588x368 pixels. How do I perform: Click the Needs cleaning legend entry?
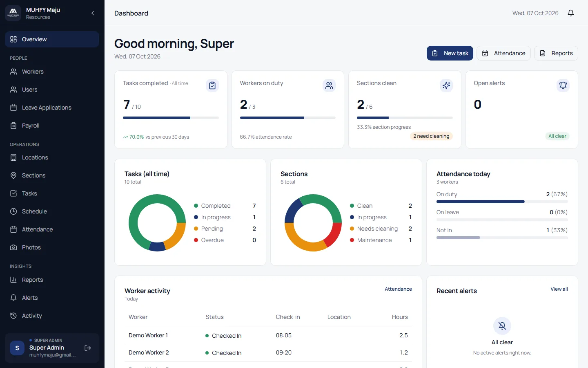click(x=381, y=229)
